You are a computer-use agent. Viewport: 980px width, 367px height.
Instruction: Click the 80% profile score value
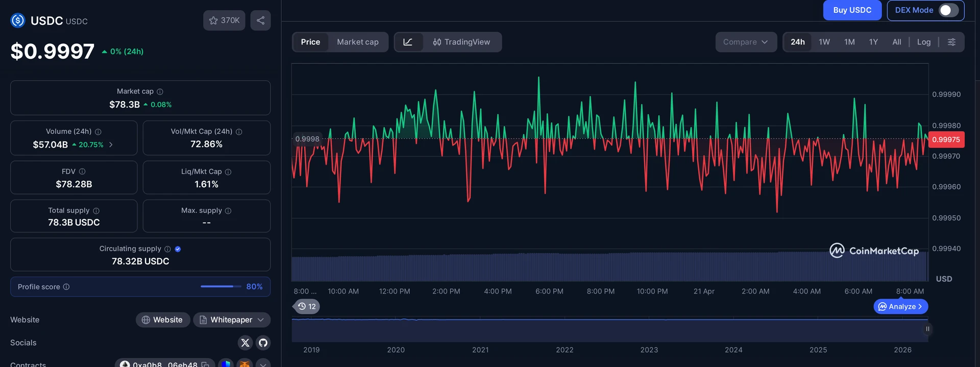pyautogui.click(x=254, y=286)
